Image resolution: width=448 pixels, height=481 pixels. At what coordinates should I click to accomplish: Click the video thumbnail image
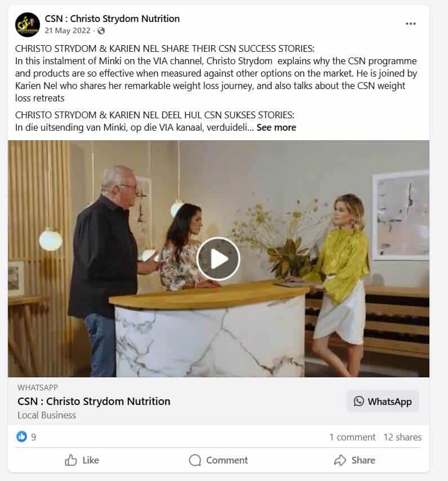[x=219, y=259]
